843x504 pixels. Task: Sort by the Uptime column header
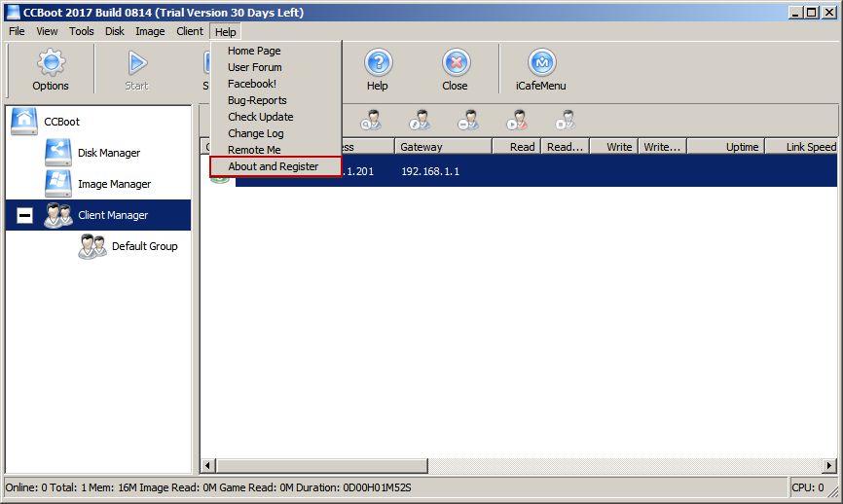tap(726, 147)
